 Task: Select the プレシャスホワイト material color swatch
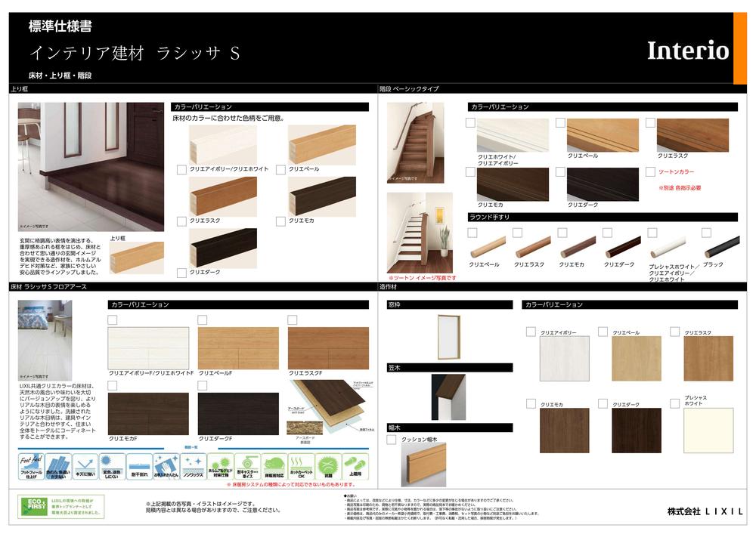point(709,431)
